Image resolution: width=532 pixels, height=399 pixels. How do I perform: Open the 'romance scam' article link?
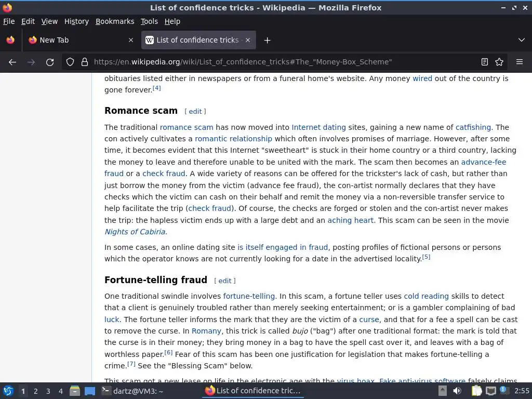tap(187, 128)
